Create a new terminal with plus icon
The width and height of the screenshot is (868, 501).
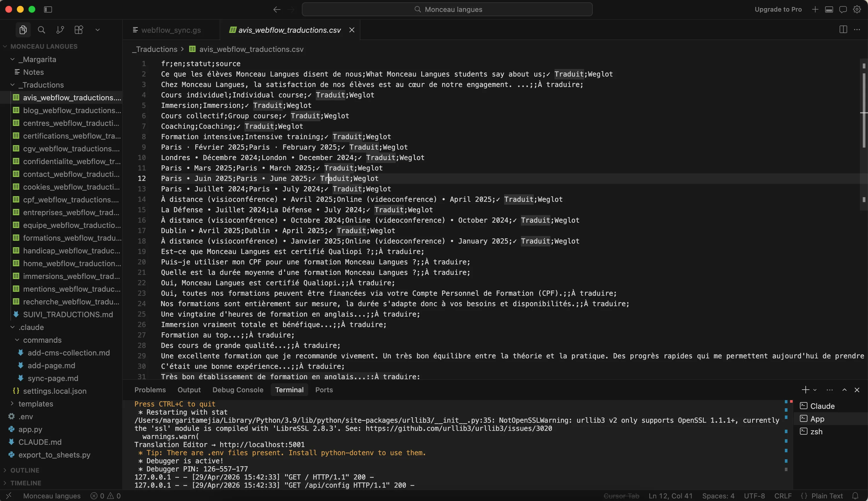[805, 389]
